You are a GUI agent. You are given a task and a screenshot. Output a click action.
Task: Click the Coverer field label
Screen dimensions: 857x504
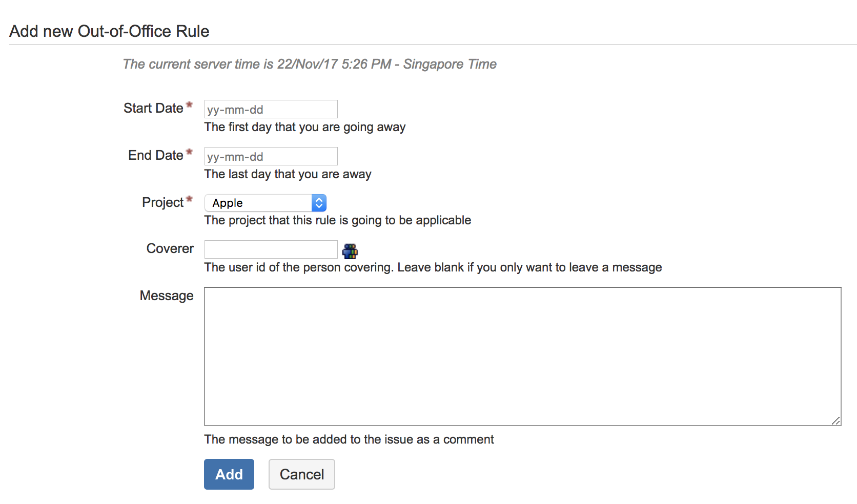tap(170, 248)
